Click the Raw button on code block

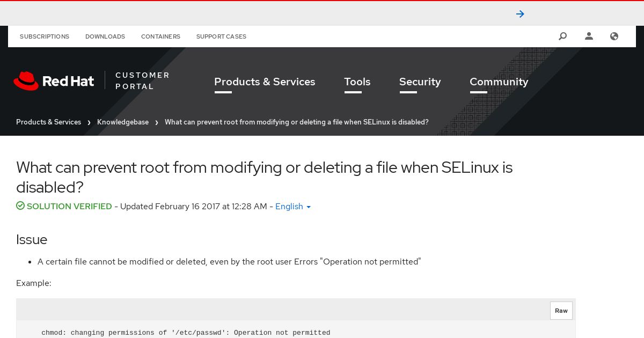(x=561, y=311)
